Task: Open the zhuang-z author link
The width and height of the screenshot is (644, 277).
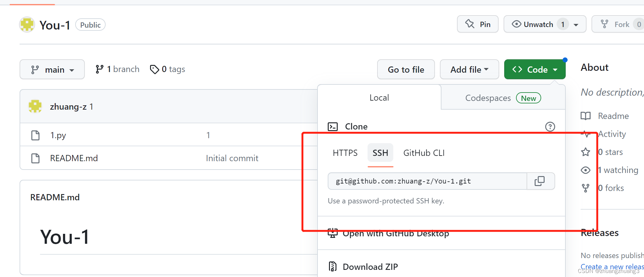Action: (x=68, y=107)
